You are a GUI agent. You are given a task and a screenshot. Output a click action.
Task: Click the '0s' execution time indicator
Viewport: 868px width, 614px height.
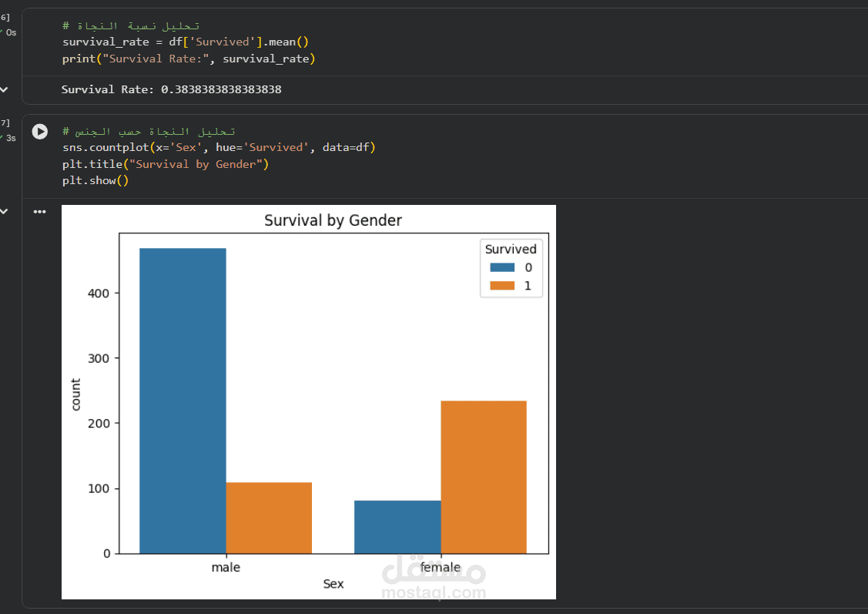coord(11,32)
